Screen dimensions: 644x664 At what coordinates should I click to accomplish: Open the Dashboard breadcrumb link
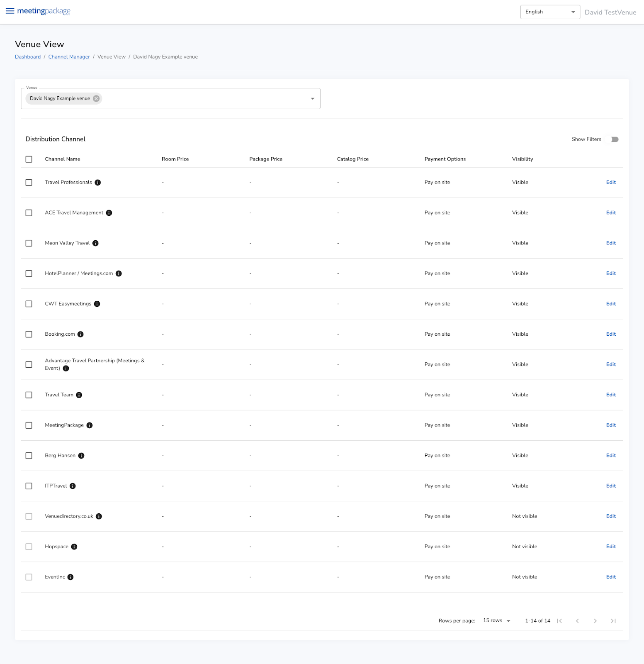coord(28,57)
